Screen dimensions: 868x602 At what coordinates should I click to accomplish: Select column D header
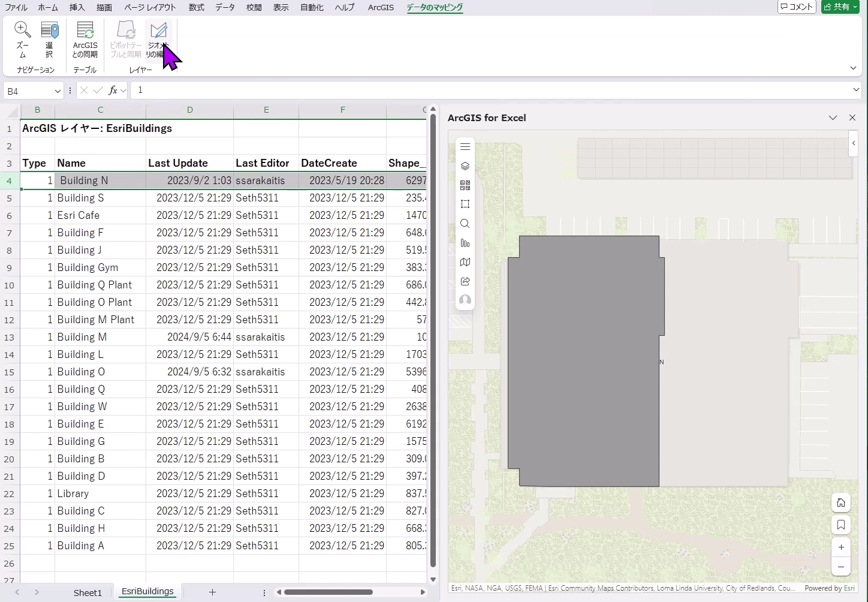(x=190, y=110)
